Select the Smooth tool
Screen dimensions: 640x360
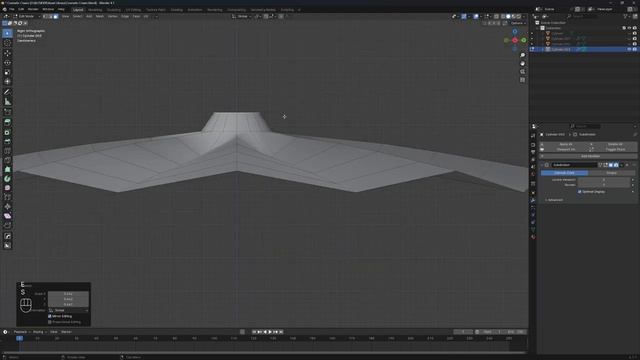click(x=7, y=188)
